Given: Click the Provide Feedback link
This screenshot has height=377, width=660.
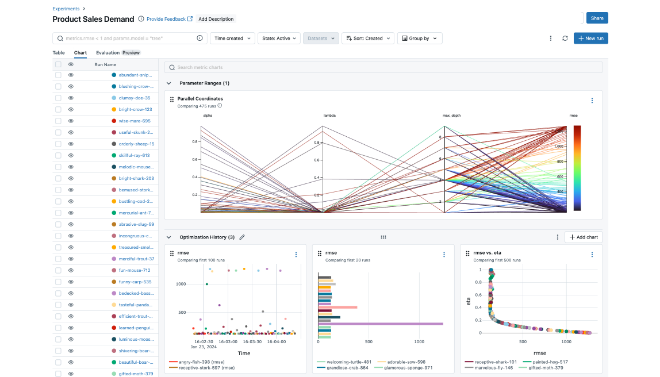Looking at the screenshot, I should point(170,19).
